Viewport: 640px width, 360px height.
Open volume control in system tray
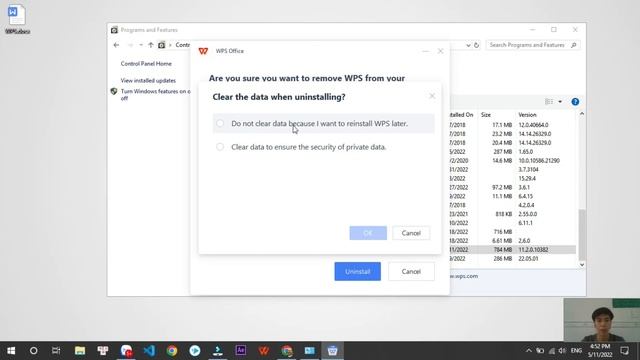click(x=562, y=351)
